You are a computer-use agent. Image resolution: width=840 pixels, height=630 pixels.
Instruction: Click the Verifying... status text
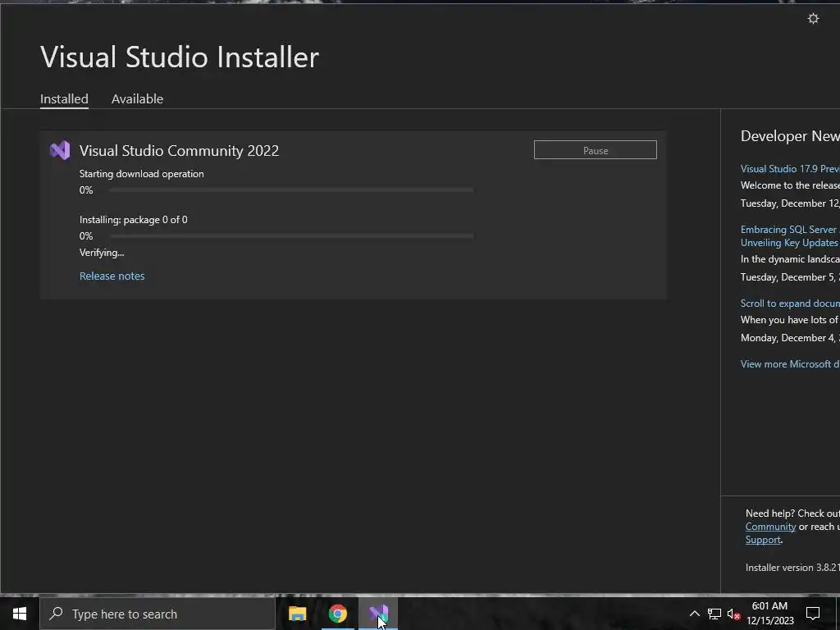tap(102, 253)
